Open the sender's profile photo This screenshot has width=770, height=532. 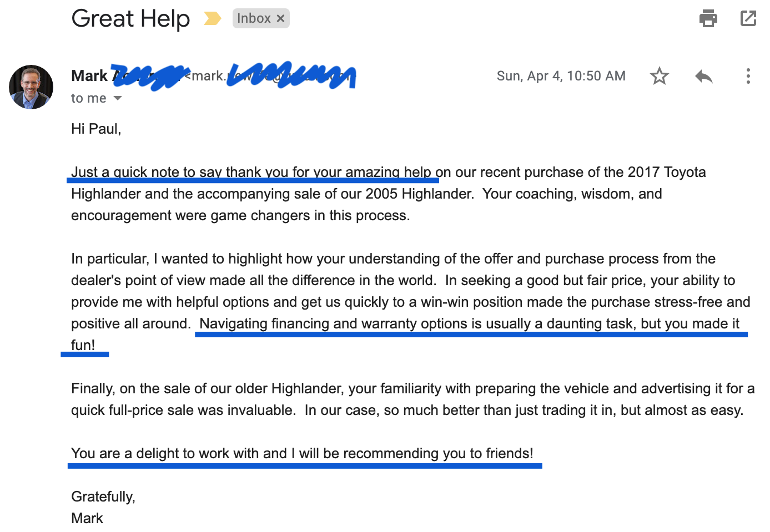coord(31,87)
